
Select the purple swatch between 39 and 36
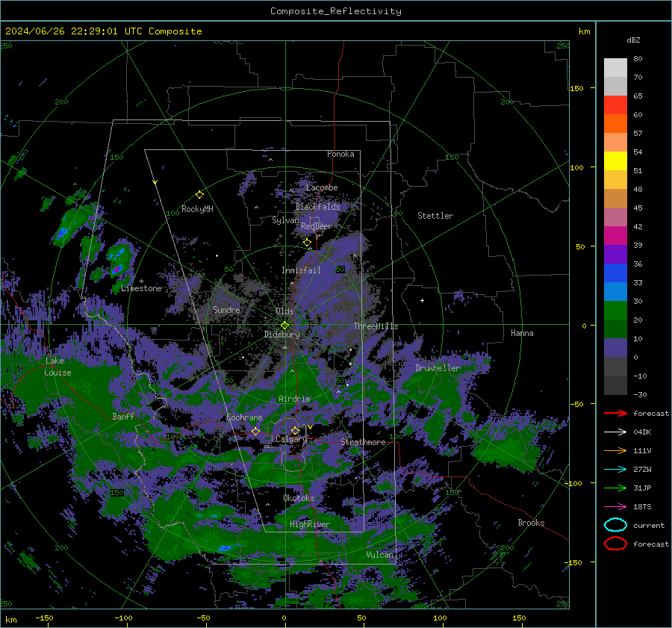[615, 254]
